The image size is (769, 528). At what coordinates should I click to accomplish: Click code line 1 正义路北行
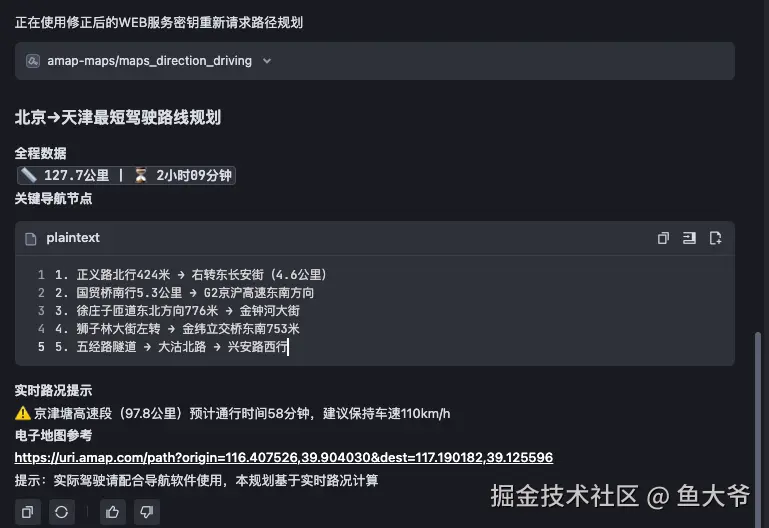190,274
